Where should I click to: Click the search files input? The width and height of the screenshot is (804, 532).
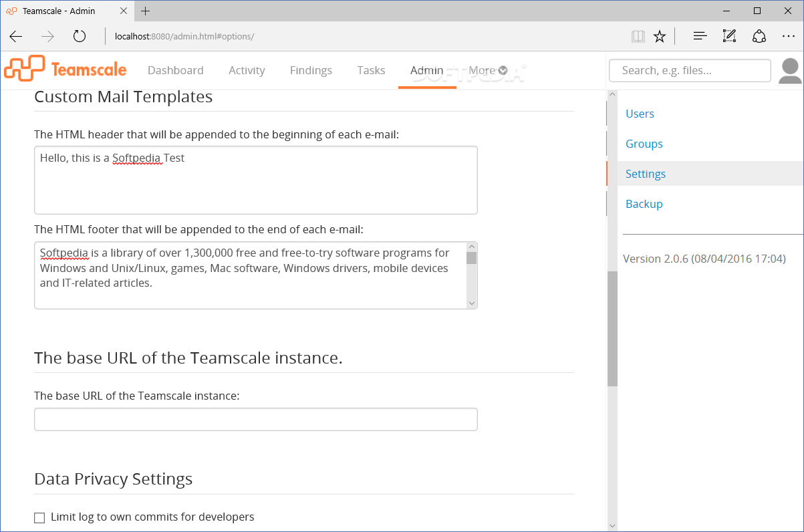click(690, 70)
